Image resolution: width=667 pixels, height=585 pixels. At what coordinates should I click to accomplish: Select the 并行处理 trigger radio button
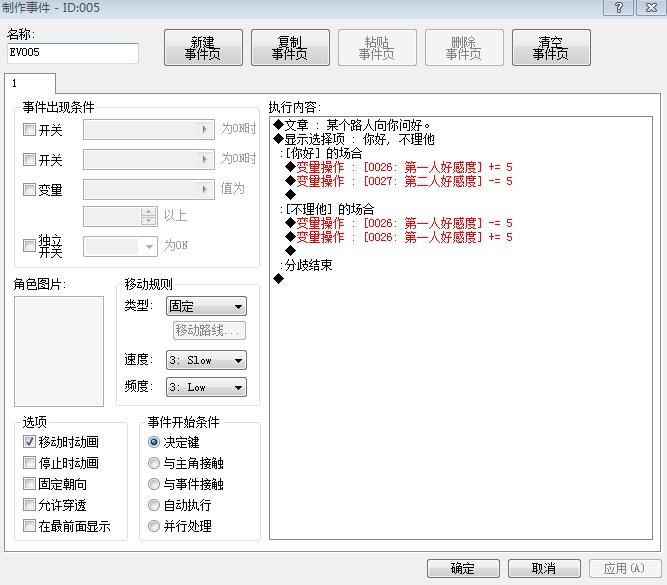(154, 526)
